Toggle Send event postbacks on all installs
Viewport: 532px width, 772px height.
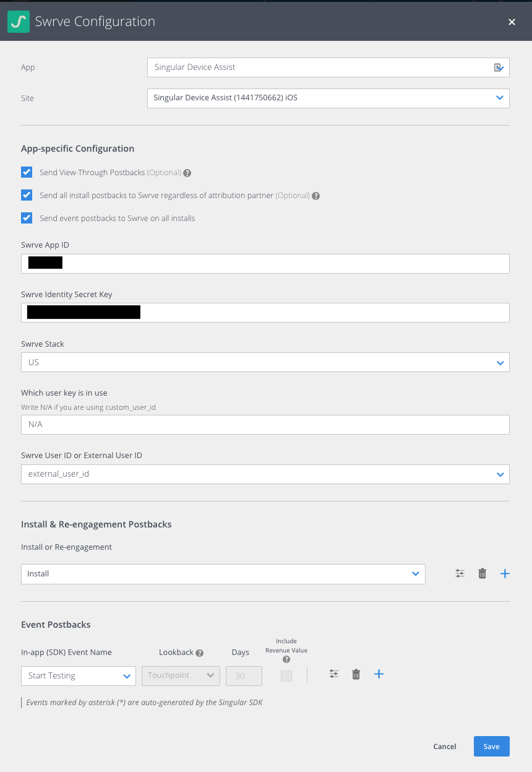click(27, 218)
